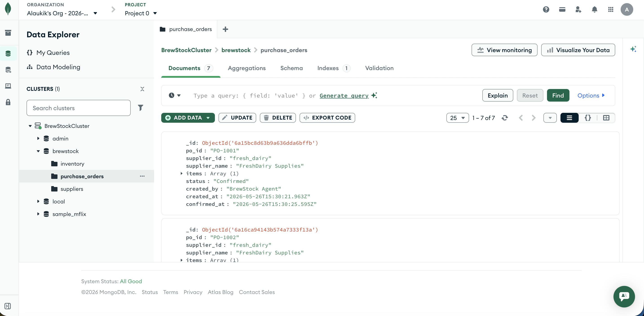The width and height of the screenshot is (644, 316).
Task: Open the Help question mark icon
Action: point(546,9)
